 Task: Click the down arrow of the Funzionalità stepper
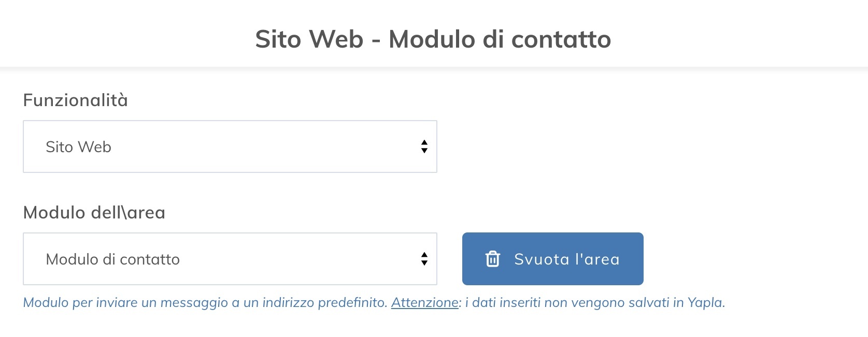[x=424, y=151]
